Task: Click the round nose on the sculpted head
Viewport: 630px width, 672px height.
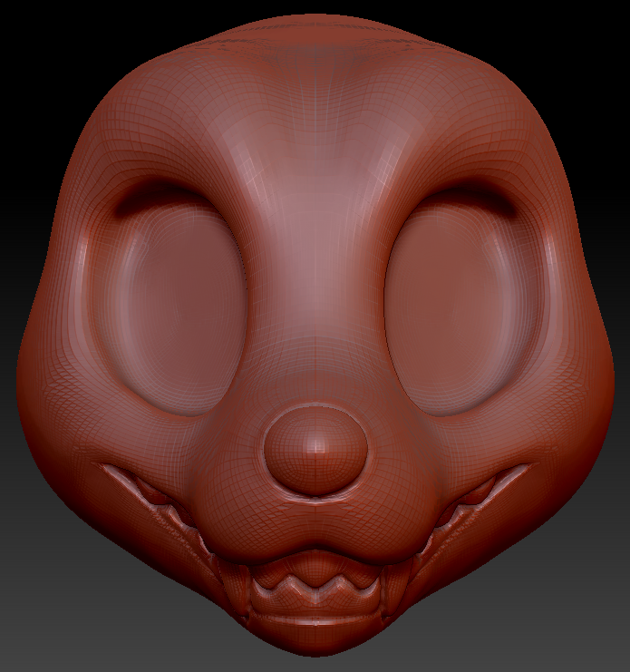Action: pos(315,452)
